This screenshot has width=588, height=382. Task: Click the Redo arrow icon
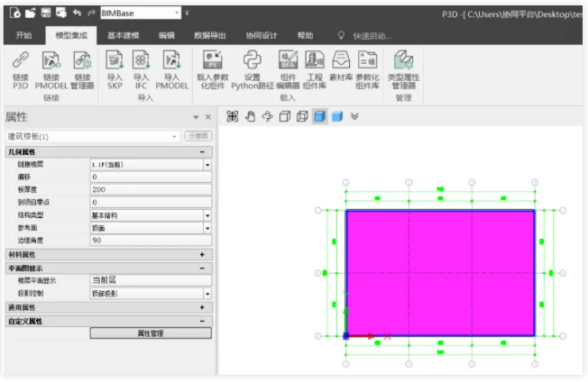(91, 14)
